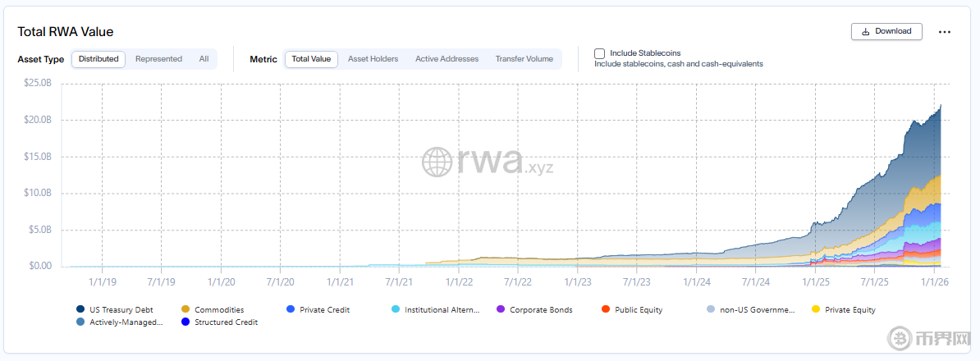Screen dimensions: 980x361
Task: Toggle the Commodities legend dot
Action: [185, 310]
